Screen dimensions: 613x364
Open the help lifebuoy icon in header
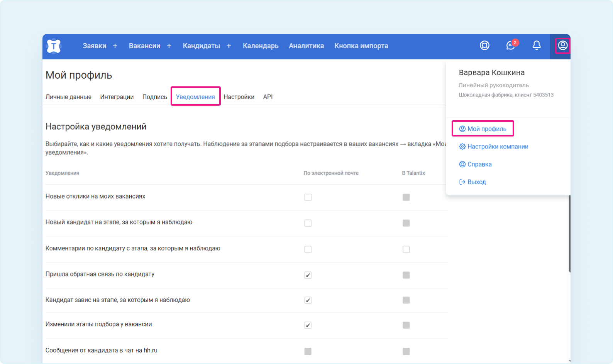tap(484, 45)
